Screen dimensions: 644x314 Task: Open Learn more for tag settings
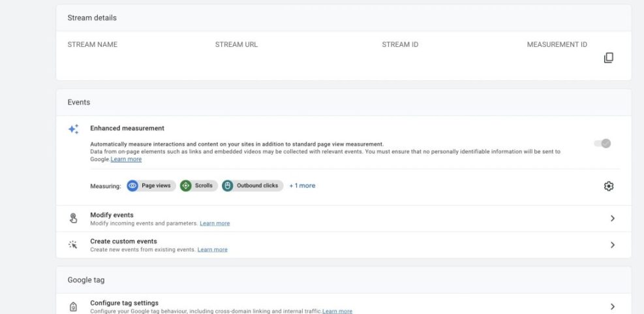337,311
